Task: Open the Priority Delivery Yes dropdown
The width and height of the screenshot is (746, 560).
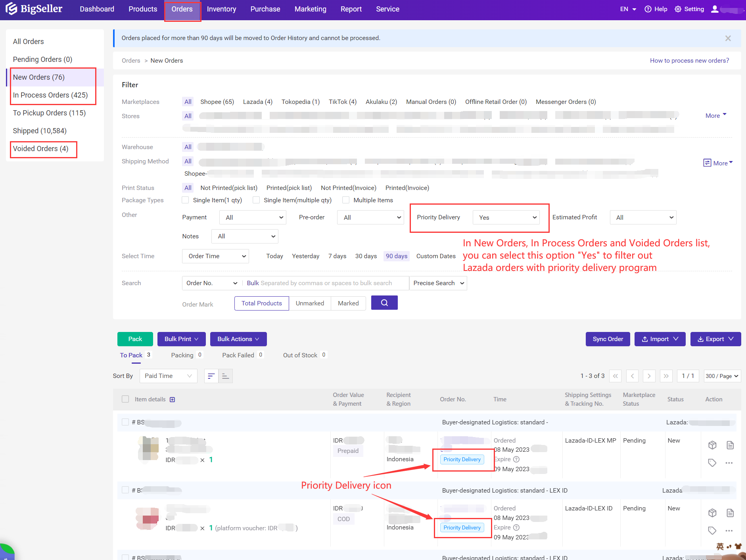Action: pos(506,217)
